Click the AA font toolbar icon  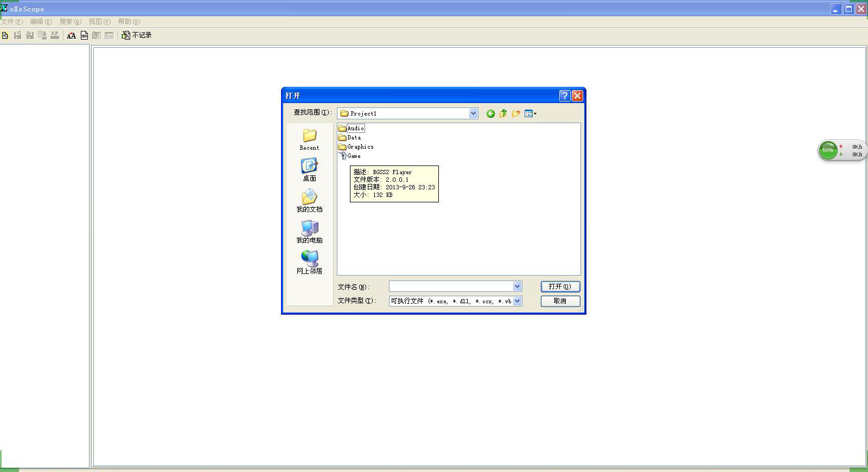click(71, 36)
